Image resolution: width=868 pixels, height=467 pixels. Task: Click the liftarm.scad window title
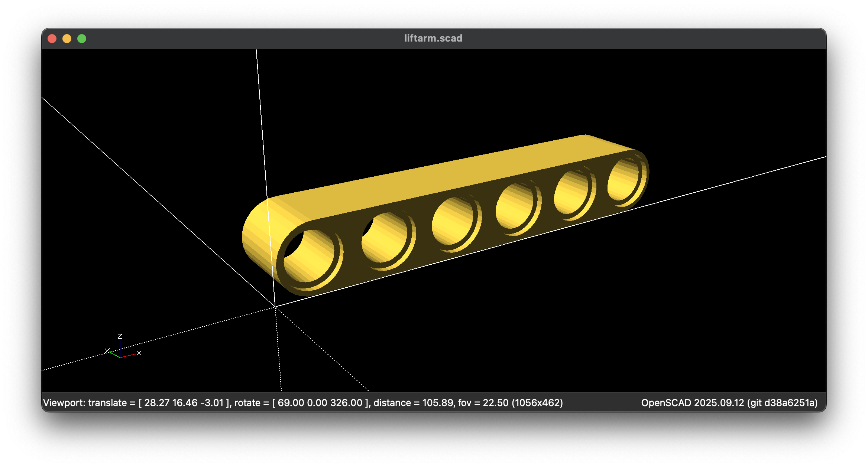pyautogui.click(x=433, y=38)
